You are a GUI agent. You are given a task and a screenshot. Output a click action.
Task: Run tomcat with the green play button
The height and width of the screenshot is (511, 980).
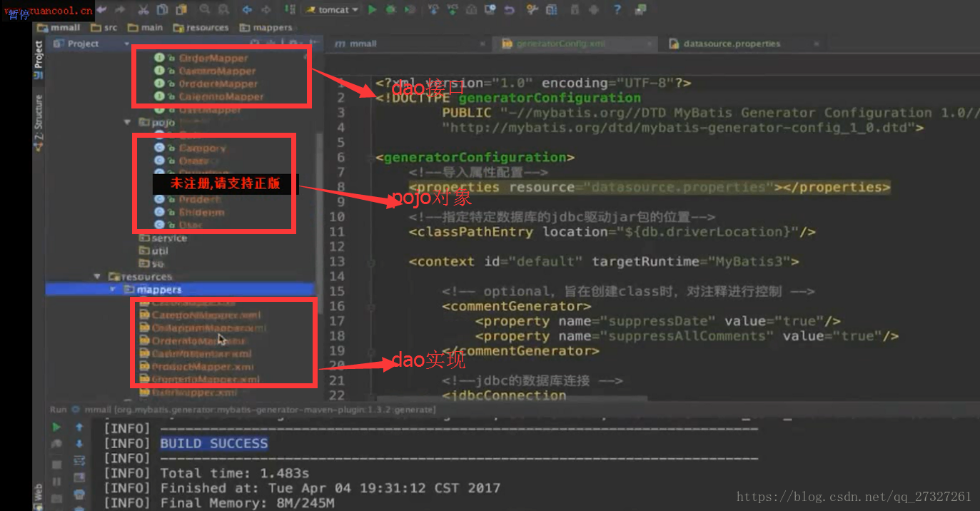click(373, 10)
